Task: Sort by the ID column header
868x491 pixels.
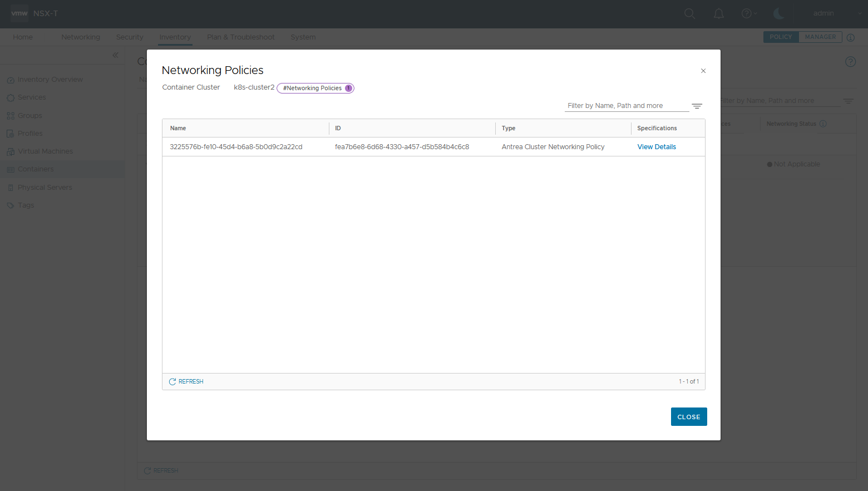Action: pyautogui.click(x=338, y=128)
